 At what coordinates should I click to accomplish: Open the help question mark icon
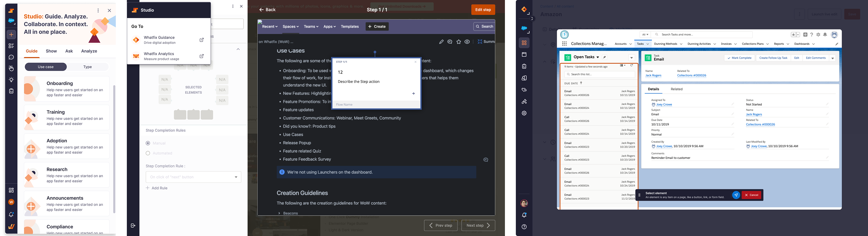pos(524,227)
